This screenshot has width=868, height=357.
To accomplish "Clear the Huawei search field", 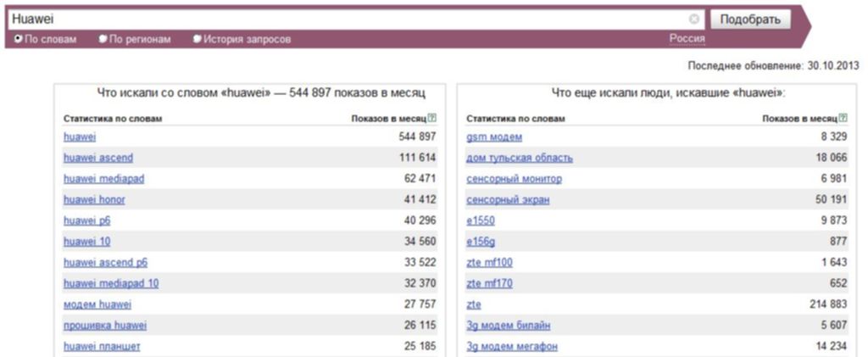I will 693,20.
